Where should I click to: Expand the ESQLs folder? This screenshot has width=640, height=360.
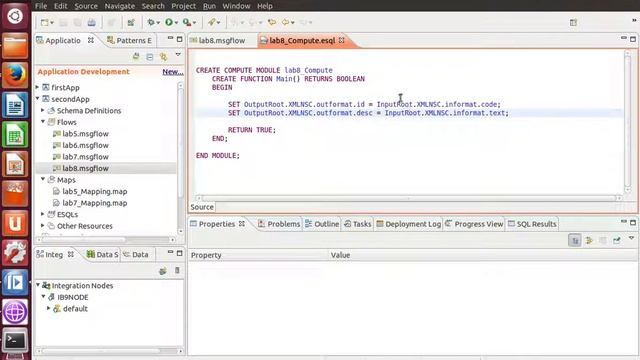point(43,214)
